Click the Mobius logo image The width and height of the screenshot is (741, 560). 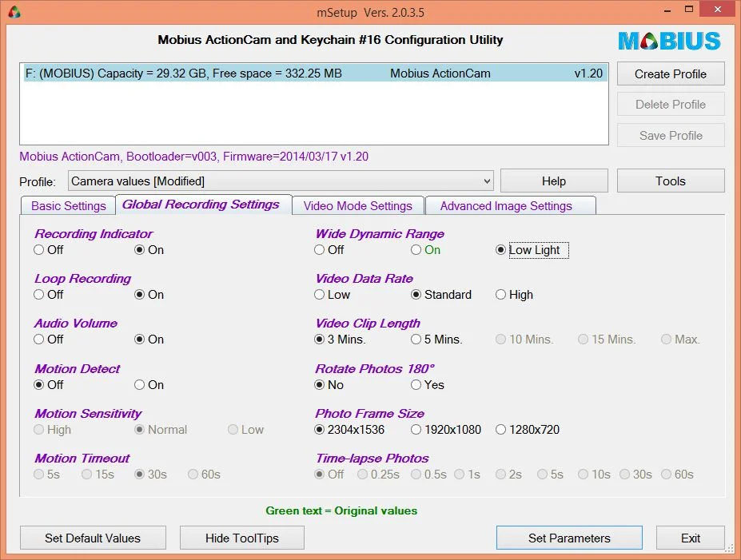click(669, 41)
